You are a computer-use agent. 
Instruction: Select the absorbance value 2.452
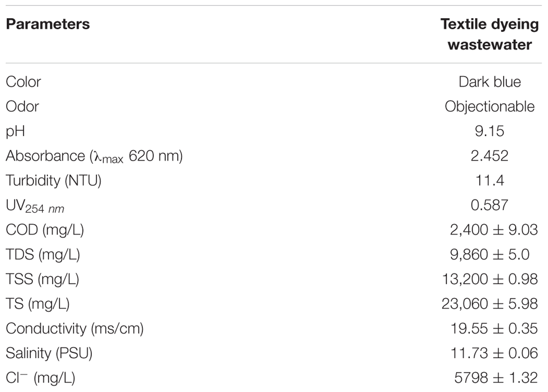point(490,156)
